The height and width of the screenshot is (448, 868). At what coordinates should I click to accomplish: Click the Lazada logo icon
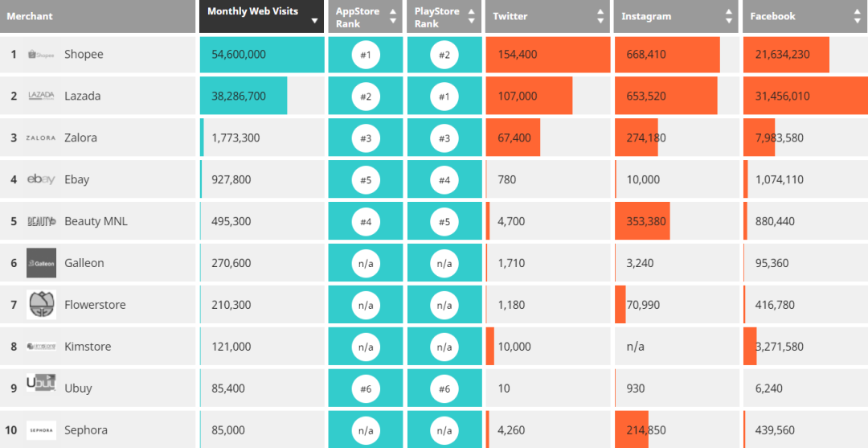pos(41,96)
